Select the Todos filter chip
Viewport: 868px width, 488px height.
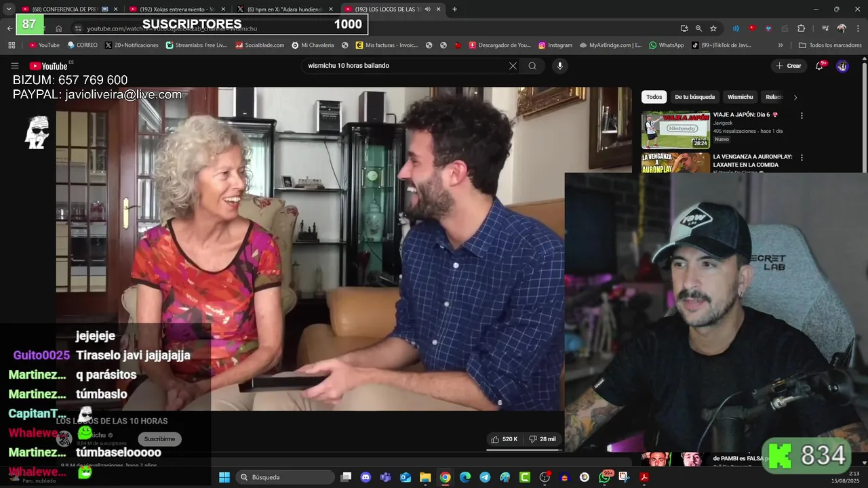654,97
